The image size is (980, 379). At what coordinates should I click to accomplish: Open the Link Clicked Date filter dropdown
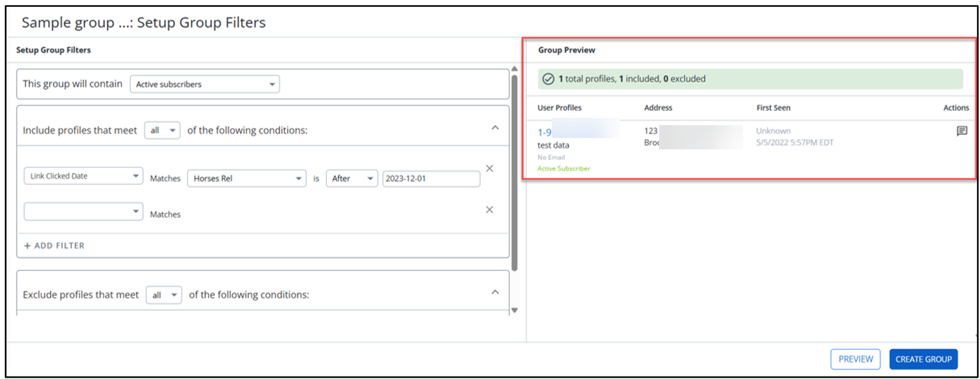tap(83, 177)
